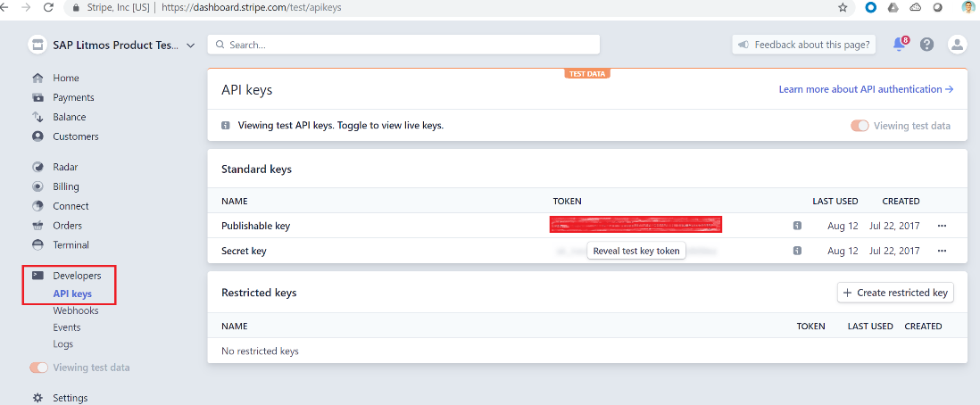Click the Billing icon
980x405 pixels.
[x=38, y=186]
